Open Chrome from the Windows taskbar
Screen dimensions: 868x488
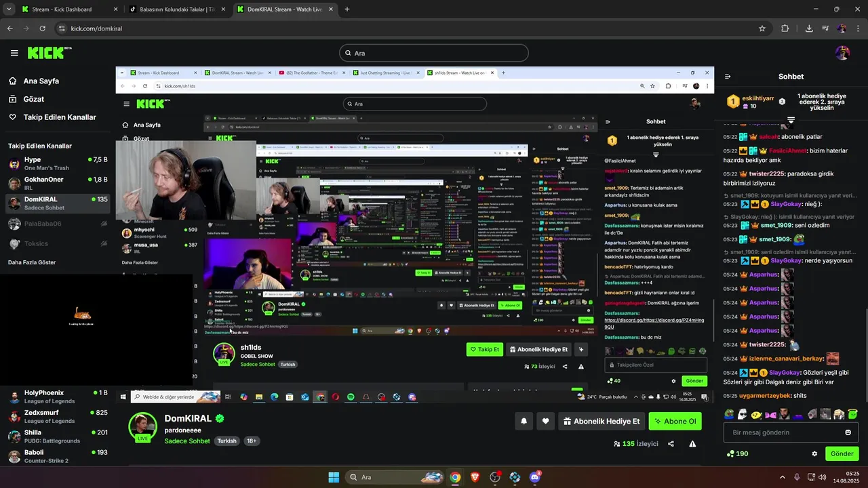455,477
